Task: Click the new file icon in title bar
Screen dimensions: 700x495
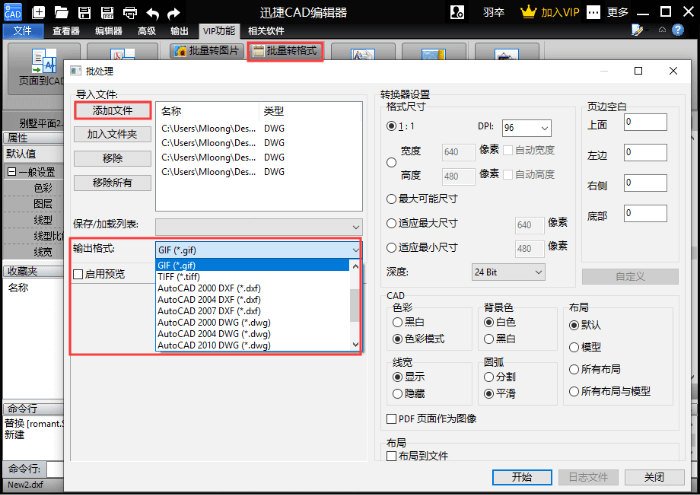Action: click(x=39, y=12)
